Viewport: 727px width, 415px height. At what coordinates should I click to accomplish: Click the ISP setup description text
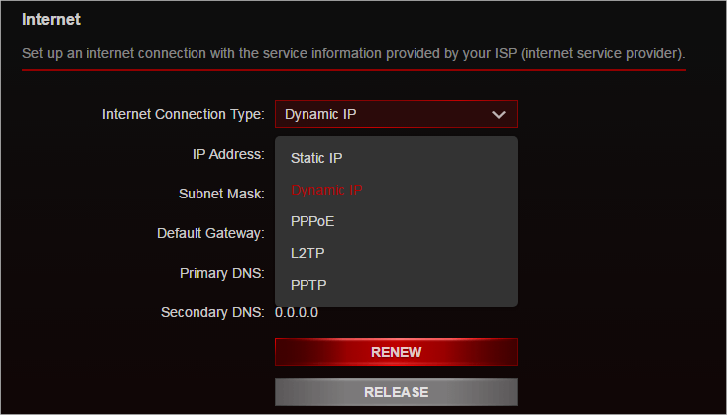tap(353, 53)
